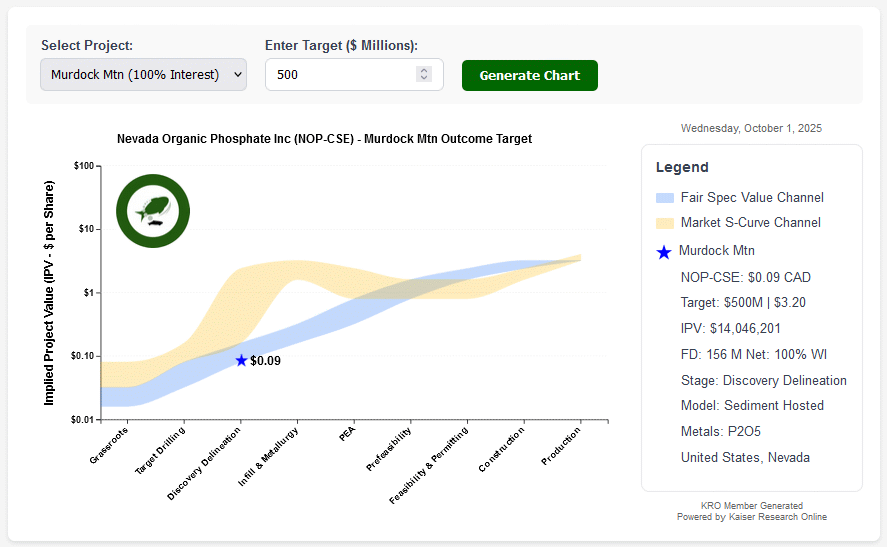The image size is (887, 547).
Task: Click the IPV: $14,046,201 value
Action: tap(730, 329)
